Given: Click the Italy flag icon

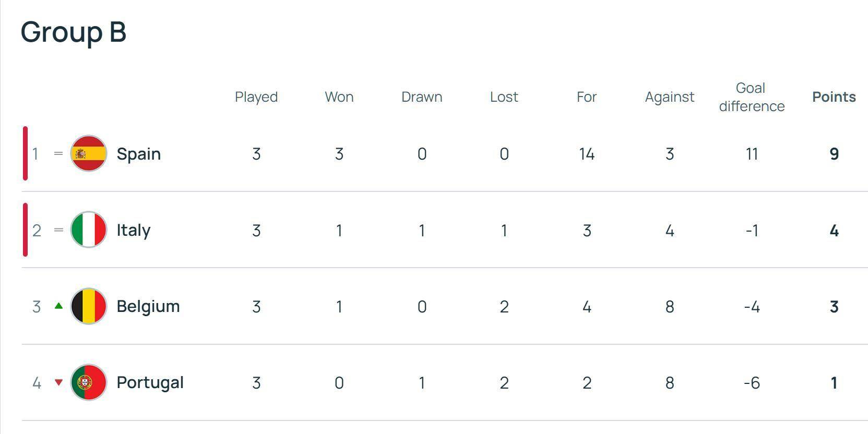Looking at the screenshot, I should coord(89,230).
